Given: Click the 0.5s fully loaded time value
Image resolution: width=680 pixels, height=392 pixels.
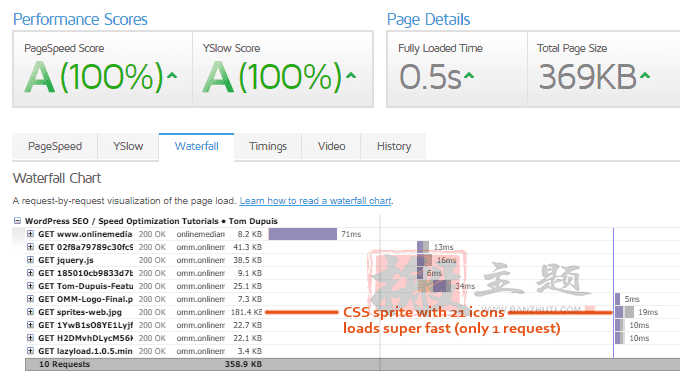Looking at the screenshot, I should pos(430,77).
